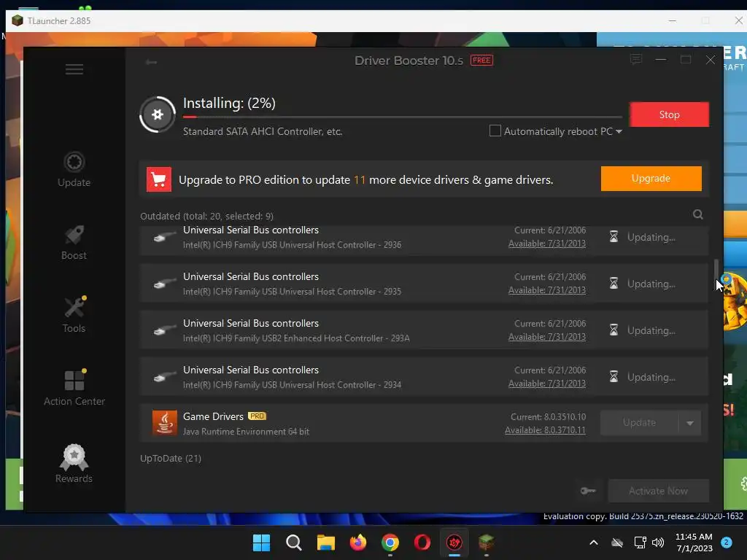The height and width of the screenshot is (560, 747).
Task: Click hourglass icon for Controller 2936 row
Action: [614, 237]
